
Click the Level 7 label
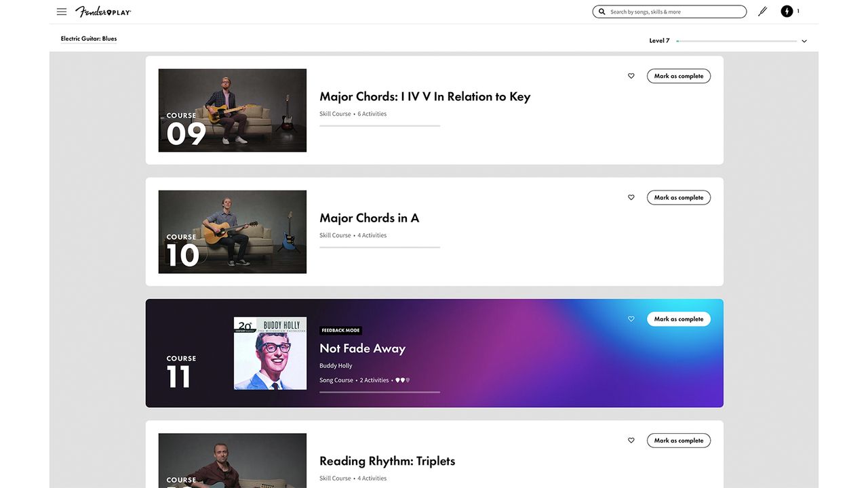click(x=659, y=41)
